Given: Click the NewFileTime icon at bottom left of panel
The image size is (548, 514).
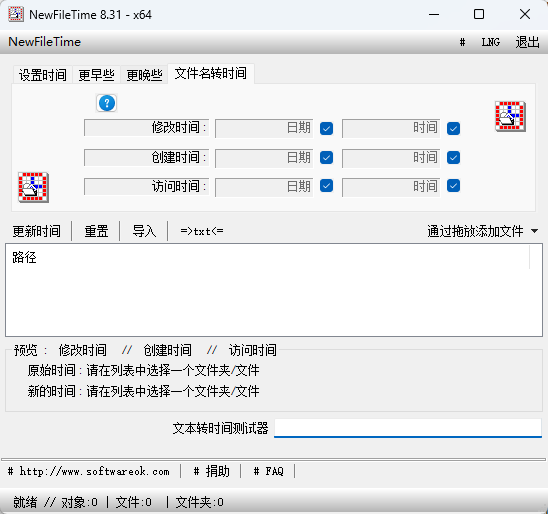Looking at the screenshot, I should pos(33,187).
